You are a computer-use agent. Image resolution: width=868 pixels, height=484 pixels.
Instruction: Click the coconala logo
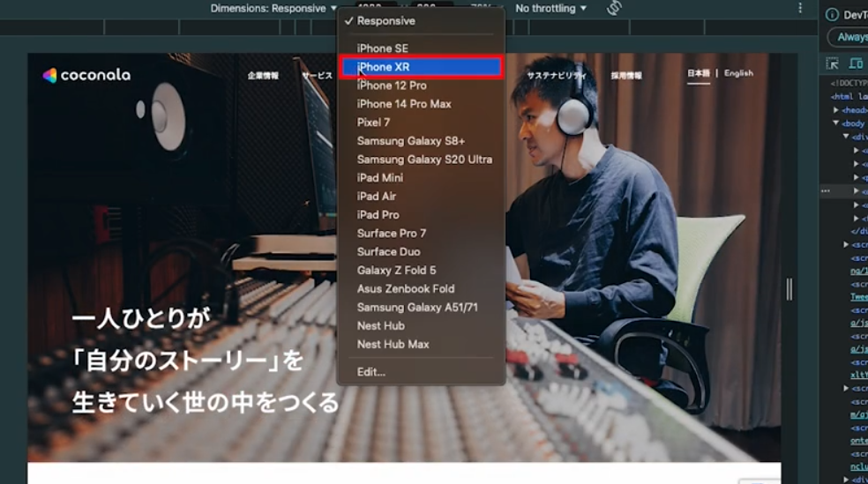point(87,75)
